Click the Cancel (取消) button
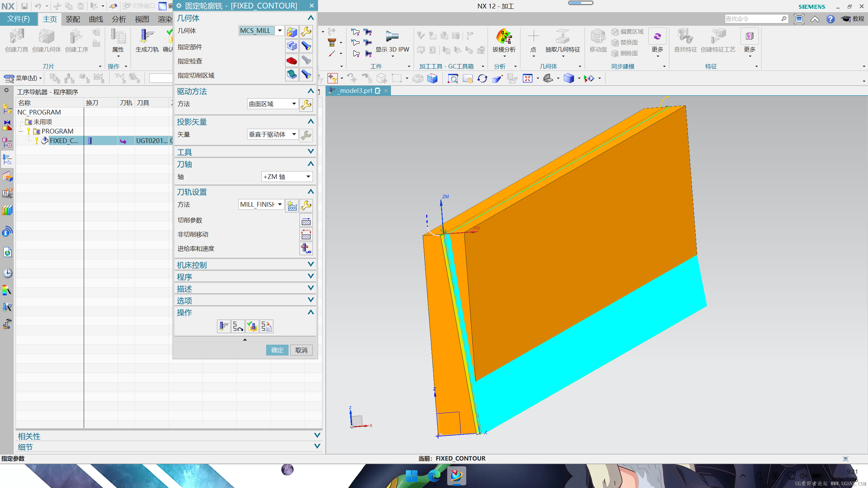Image resolution: width=868 pixels, height=488 pixels. click(x=301, y=350)
